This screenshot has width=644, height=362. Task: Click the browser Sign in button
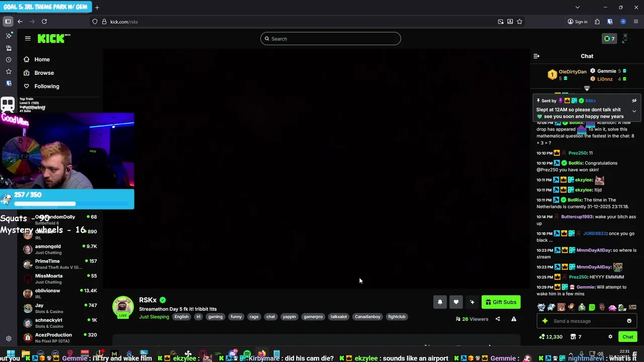coord(578,22)
